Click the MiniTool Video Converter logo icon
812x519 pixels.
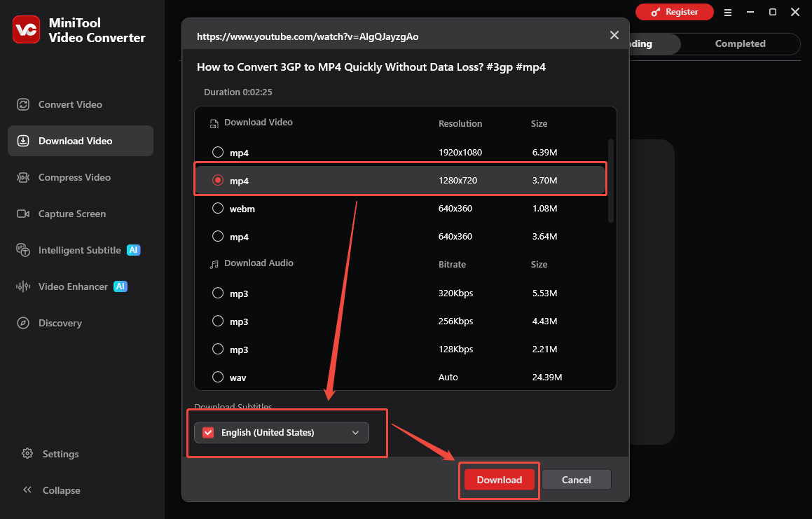27,29
